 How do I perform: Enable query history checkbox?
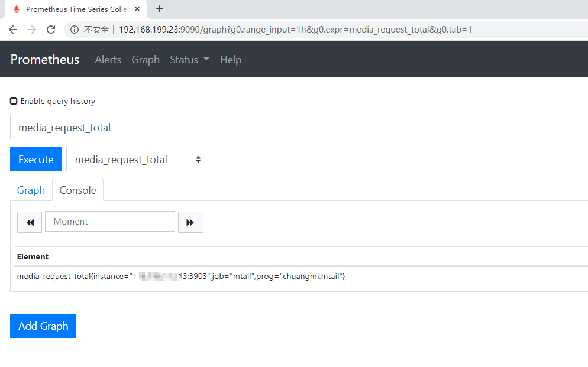coord(14,100)
